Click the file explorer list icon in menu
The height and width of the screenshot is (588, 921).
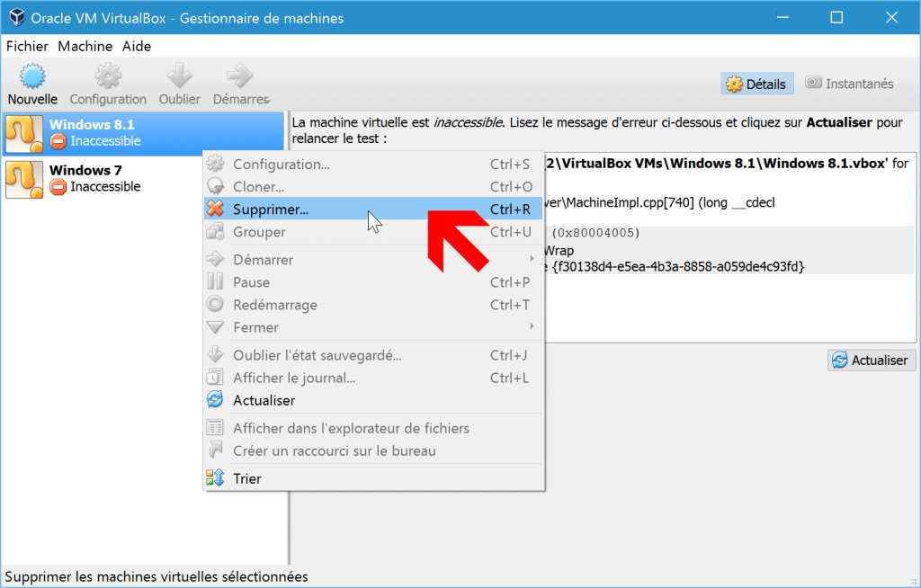point(216,428)
